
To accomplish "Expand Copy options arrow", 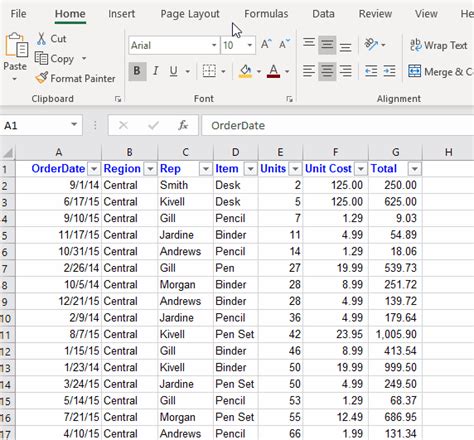I will pos(84,59).
